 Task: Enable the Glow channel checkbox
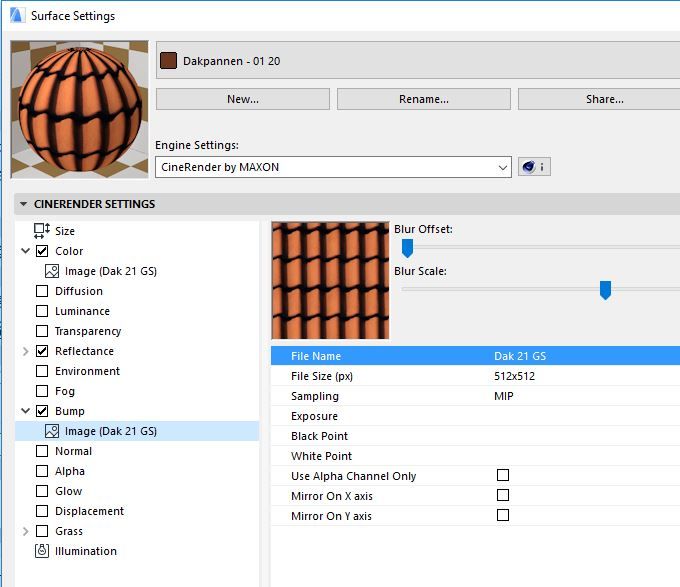point(42,491)
